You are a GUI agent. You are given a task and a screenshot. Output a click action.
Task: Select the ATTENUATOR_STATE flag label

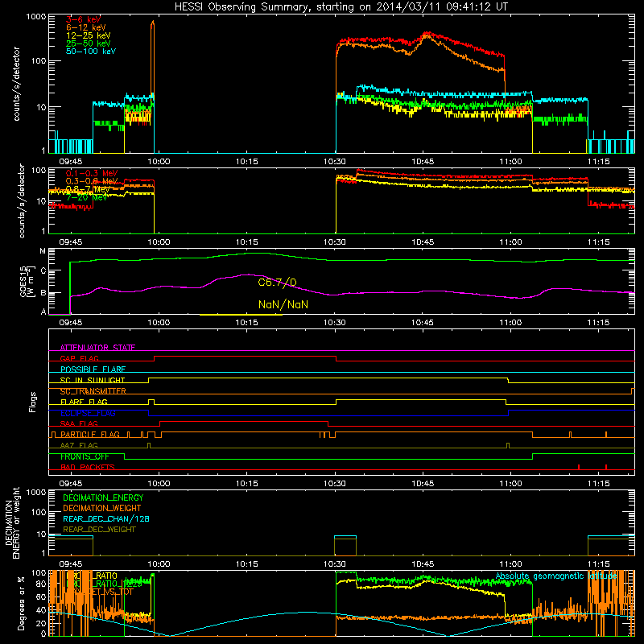click(x=97, y=348)
